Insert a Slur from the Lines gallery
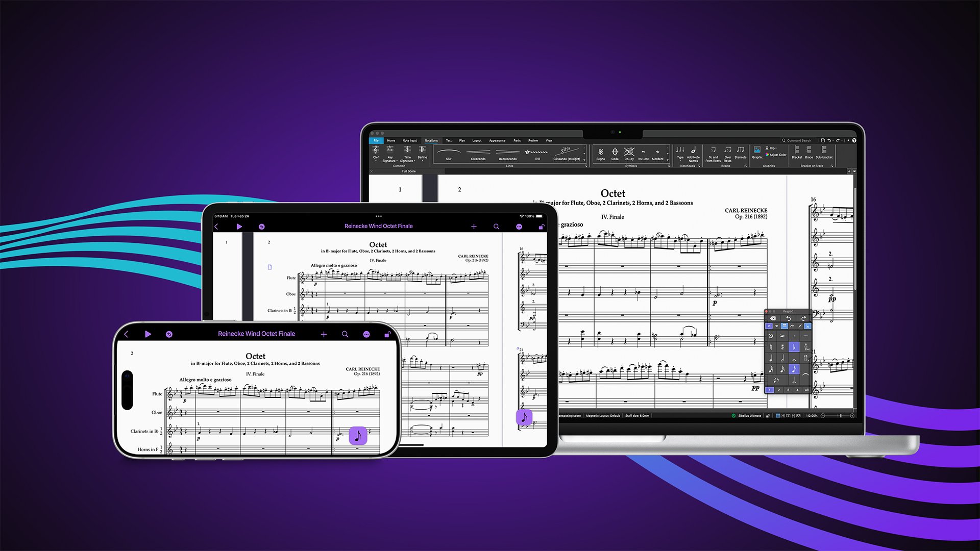This screenshot has height=551, width=980. [x=449, y=154]
